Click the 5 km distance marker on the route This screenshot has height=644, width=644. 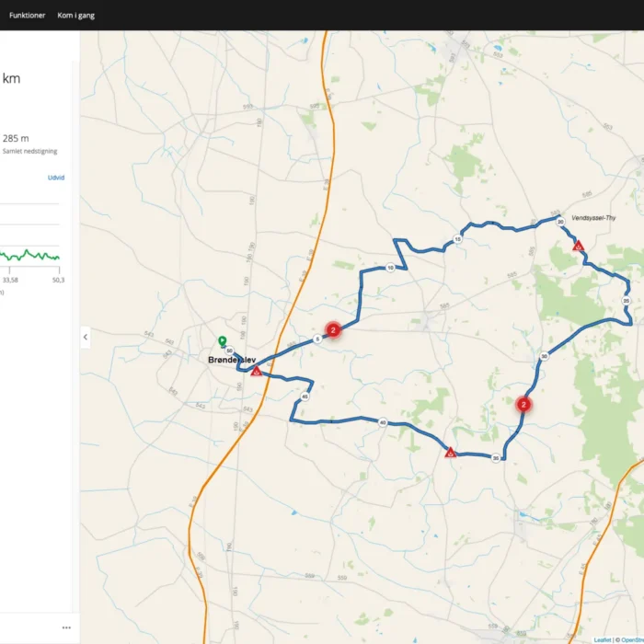(317, 339)
